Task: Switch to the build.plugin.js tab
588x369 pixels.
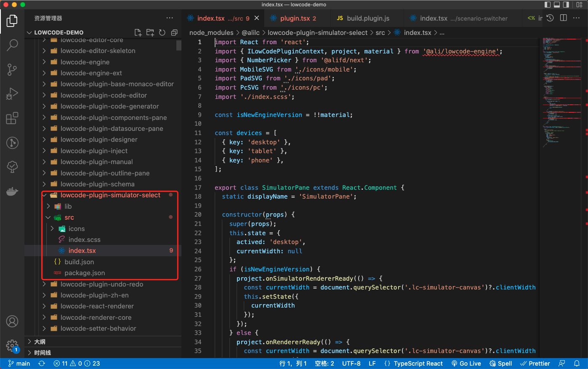Action: click(367, 18)
